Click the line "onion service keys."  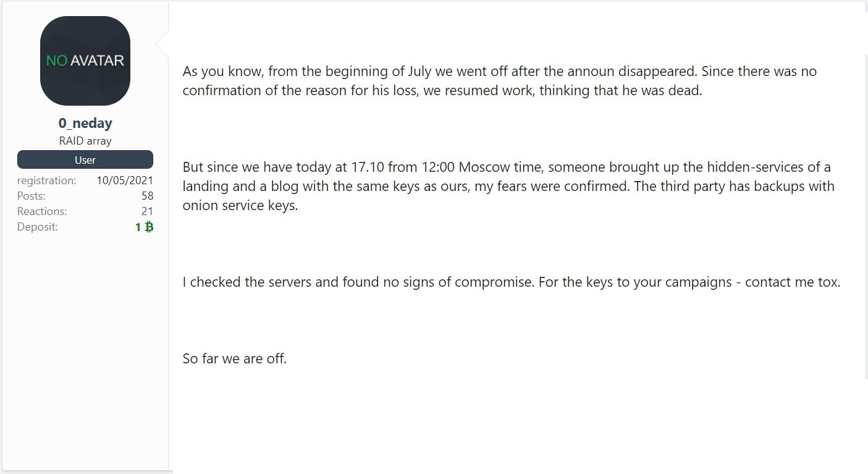tap(240, 206)
